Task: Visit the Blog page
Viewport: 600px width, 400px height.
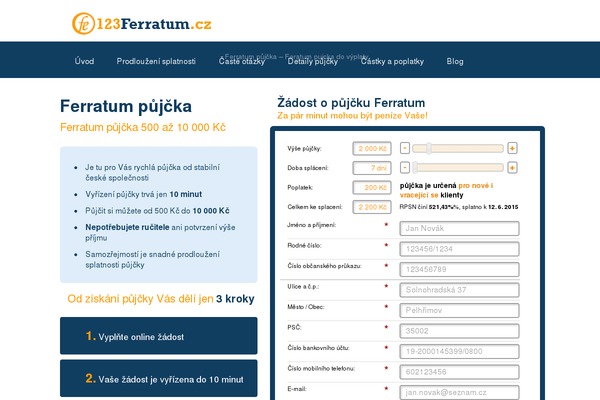Action: [455, 61]
